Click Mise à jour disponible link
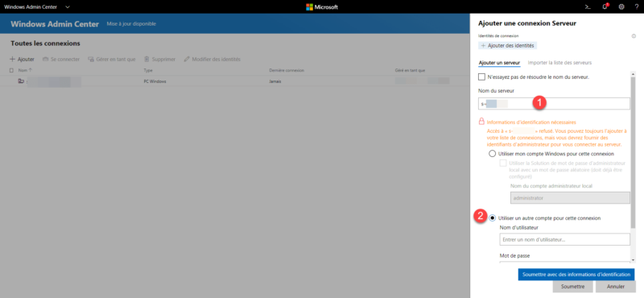644x298 pixels. pos(131,24)
